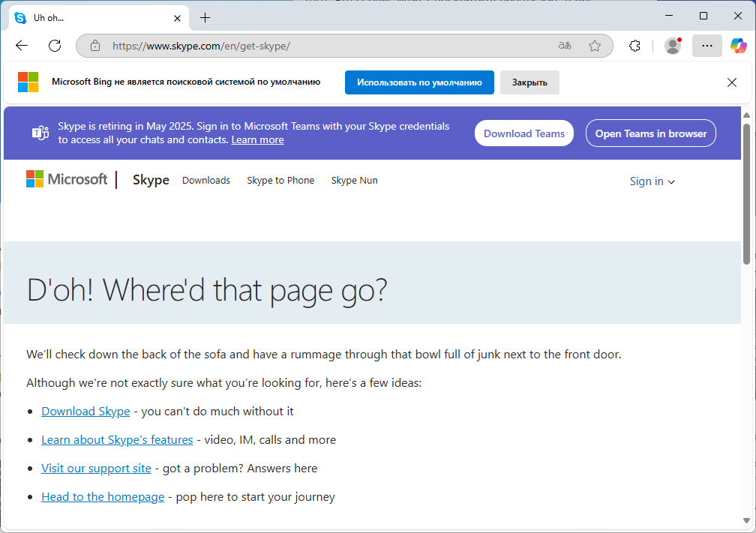The width and height of the screenshot is (756, 533).
Task: Dismiss the Bing notification bar with X
Action: 731,82
